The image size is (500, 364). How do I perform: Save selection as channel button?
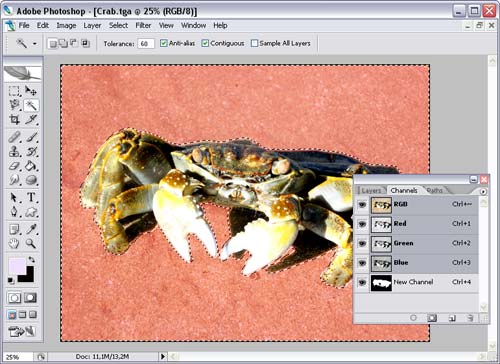pos(432,318)
